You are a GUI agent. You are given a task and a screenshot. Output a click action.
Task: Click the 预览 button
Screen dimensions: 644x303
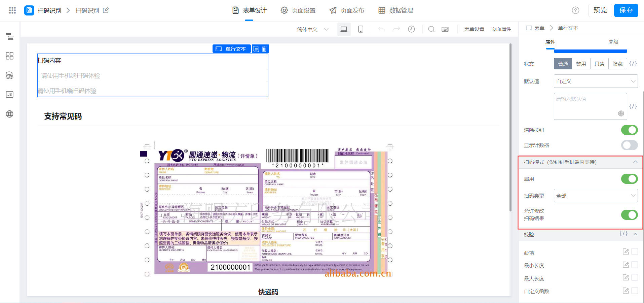tap(600, 10)
